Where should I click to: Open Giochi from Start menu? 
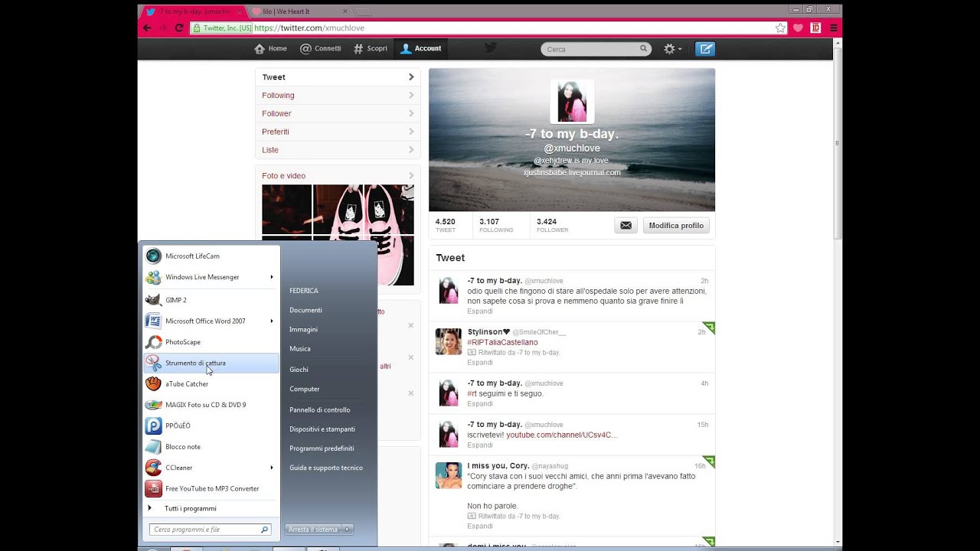[x=299, y=370]
